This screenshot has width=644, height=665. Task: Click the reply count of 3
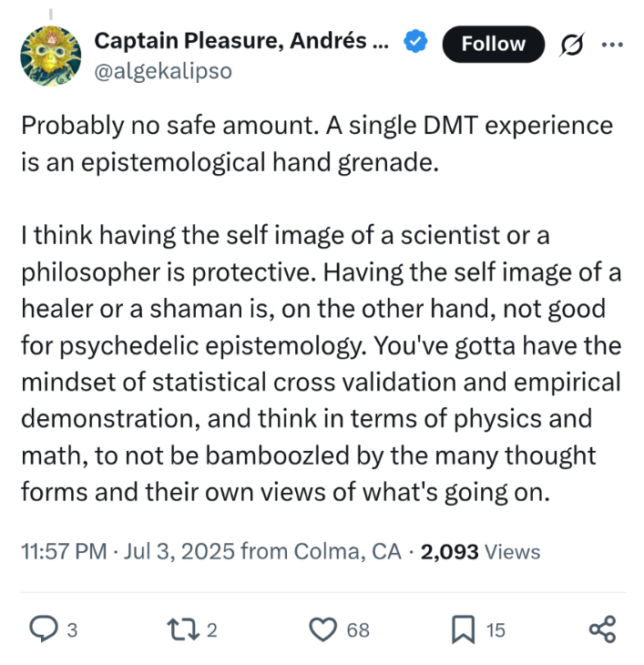[x=73, y=630]
